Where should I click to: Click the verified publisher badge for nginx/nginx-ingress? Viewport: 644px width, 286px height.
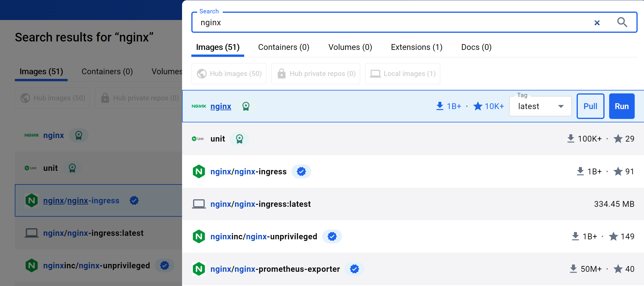tap(301, 171)
